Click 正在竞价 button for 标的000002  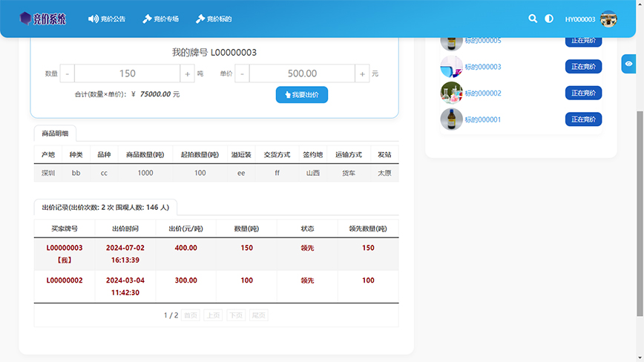(x=584, y=93)
